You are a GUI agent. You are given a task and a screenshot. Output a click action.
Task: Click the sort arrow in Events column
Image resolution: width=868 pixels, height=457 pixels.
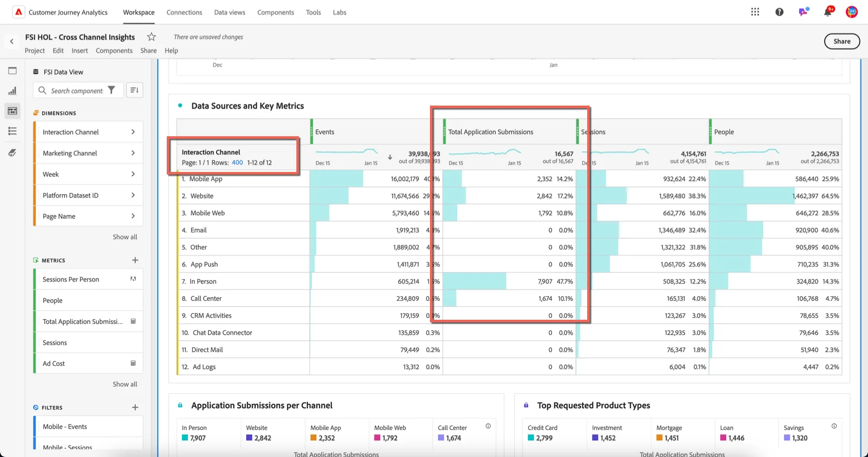[390, 157]
